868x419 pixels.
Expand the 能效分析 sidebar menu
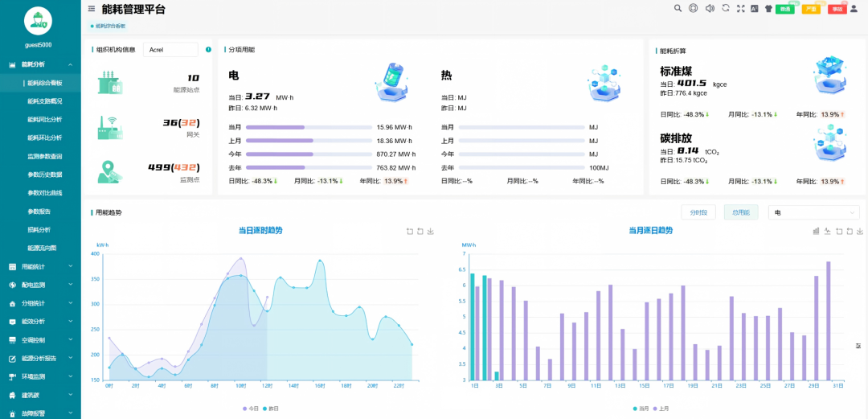[40, 322]
